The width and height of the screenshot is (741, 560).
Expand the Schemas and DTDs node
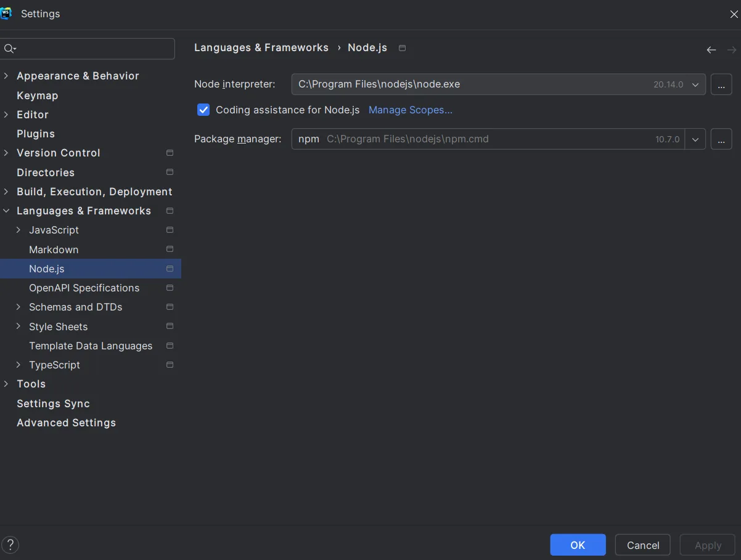point(18,307)
